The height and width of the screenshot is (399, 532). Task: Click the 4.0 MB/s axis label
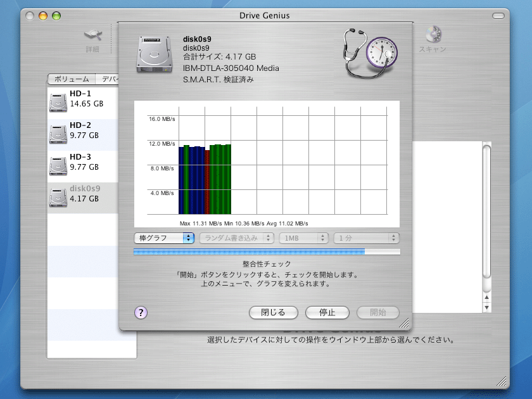point(162,193)
